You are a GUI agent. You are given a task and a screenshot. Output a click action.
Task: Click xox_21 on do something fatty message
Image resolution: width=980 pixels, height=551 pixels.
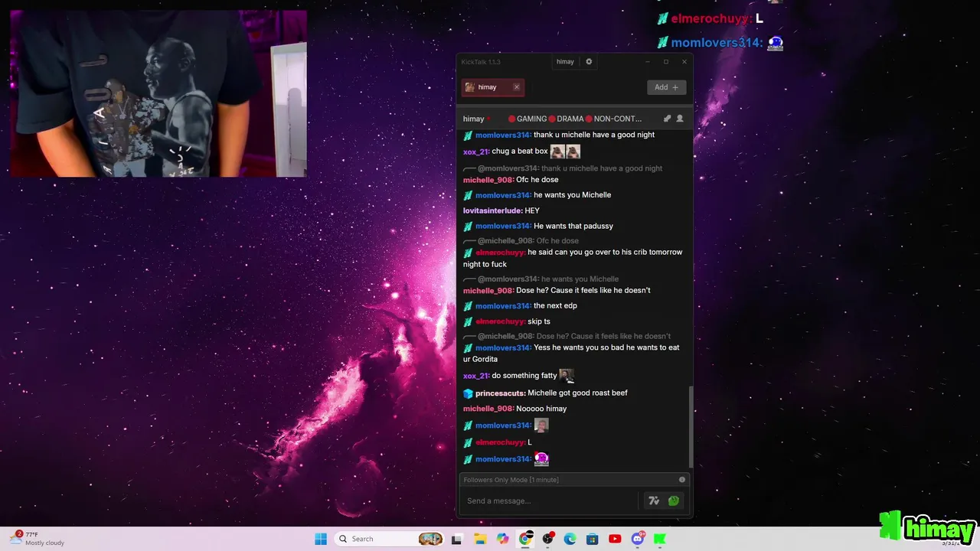click(475, 376)
